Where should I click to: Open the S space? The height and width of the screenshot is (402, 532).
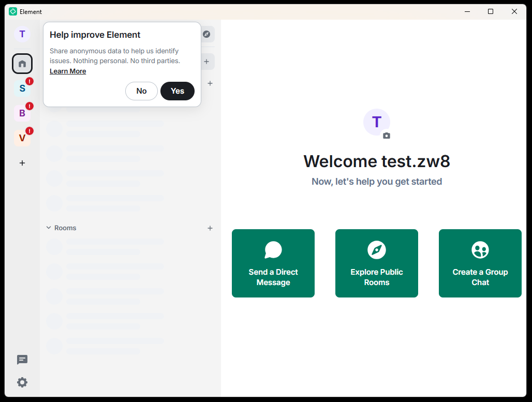pyautogui.click(x=22, y=88)
